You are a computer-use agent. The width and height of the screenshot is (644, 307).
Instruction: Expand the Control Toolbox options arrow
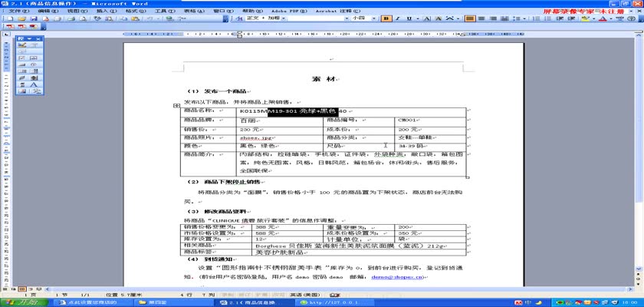point(29,38)
